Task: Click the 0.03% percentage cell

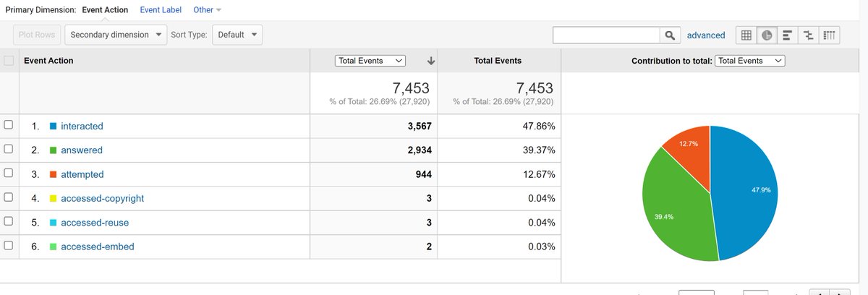Action: [498, 247]
